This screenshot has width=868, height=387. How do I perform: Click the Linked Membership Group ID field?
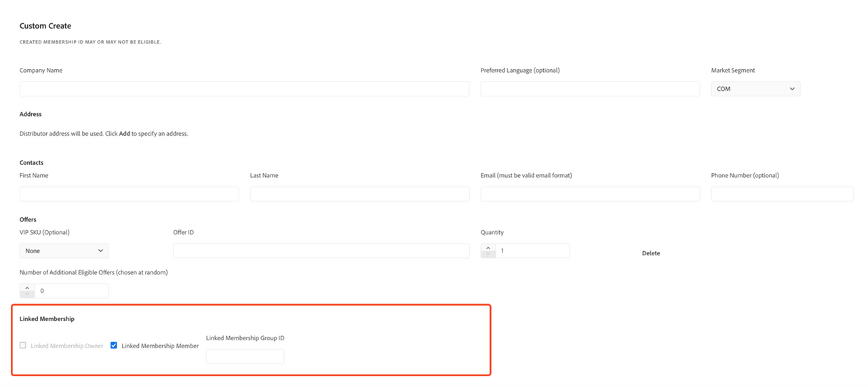pos(245,356)
